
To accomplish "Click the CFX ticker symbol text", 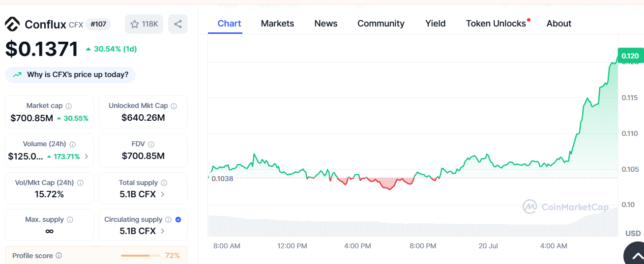I will [76, 25].
